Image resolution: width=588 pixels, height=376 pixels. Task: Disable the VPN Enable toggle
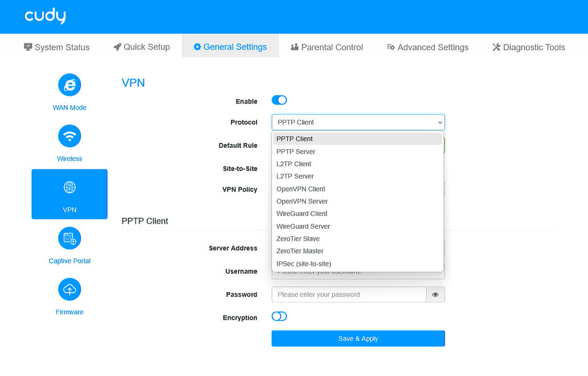coord(279,100)
